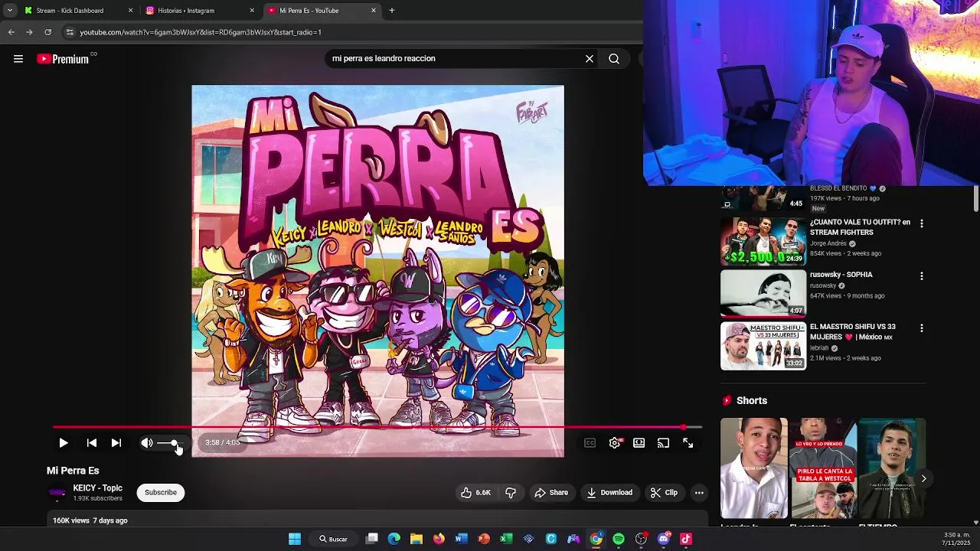This screenshot has height=551, width=980.
Task: Go back in browser history
Action: [x=11, y=32]
